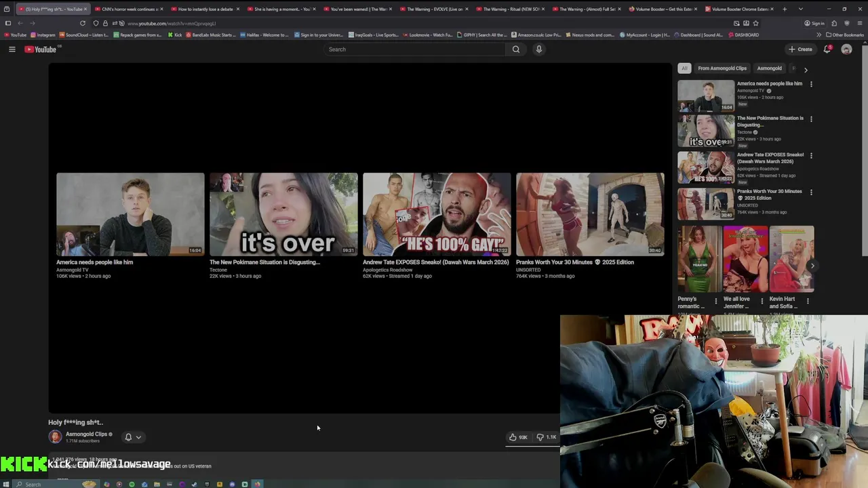Open options for We all love Jennifer short
Image resolution: width=868 pixels, height=488 pixels.
pos(762,300)
